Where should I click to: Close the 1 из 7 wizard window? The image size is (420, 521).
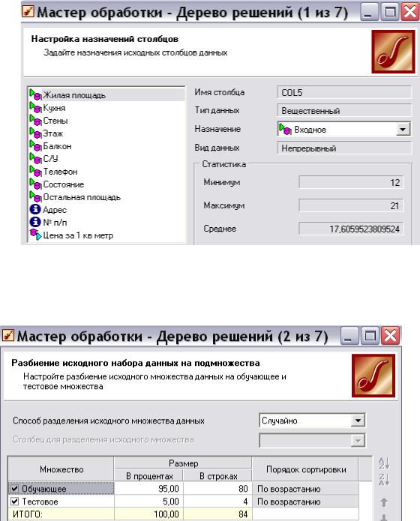point(409,12)
